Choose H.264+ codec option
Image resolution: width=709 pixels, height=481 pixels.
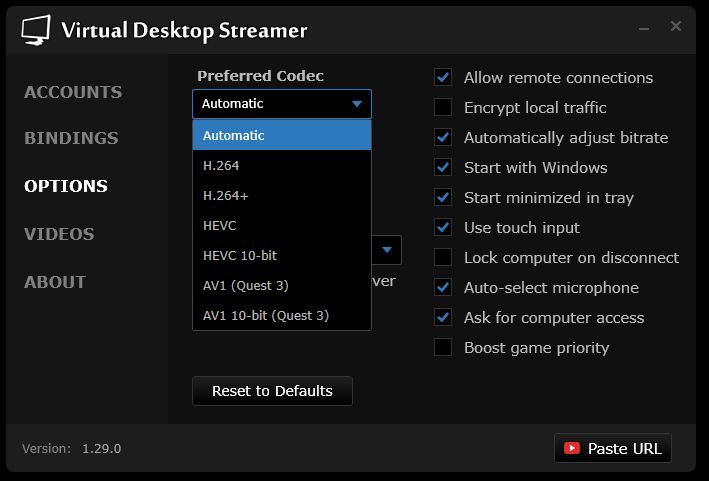point(282,195)
